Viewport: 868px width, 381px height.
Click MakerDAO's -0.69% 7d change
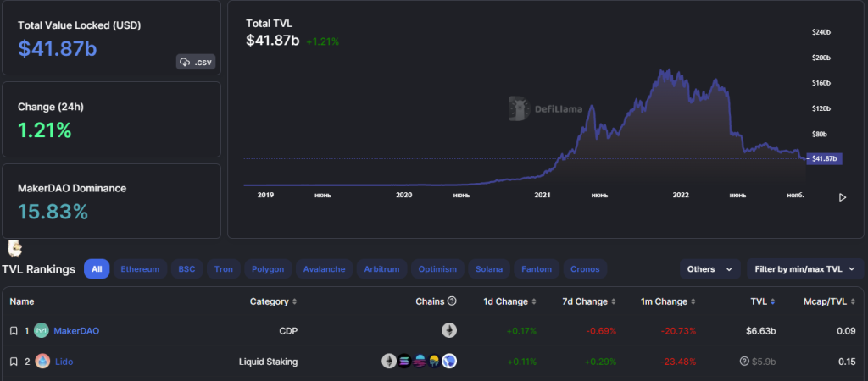[601, 331]
